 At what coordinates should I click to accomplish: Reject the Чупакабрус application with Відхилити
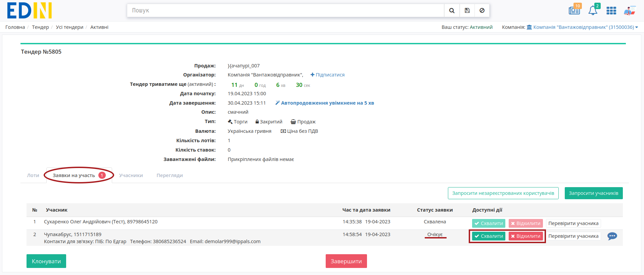pos(525,236)
